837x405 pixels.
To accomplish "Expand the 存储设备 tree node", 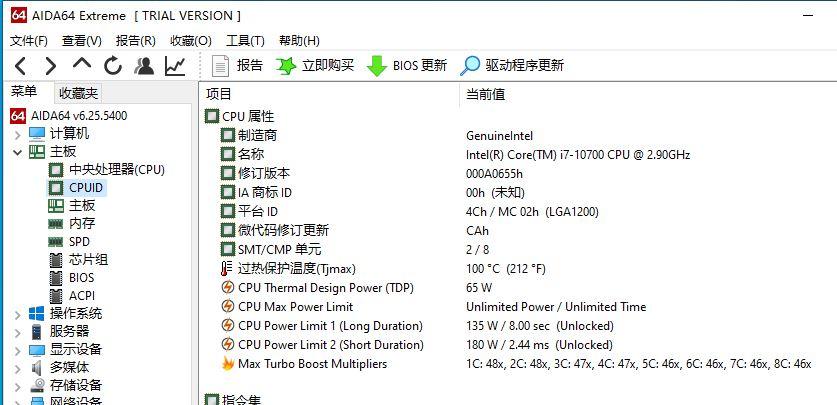I will [x=18, y=386].
